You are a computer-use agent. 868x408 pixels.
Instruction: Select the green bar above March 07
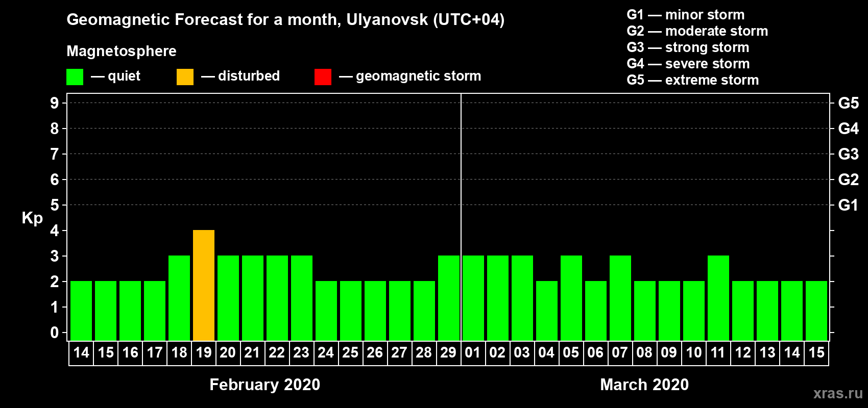coord(620,298)
